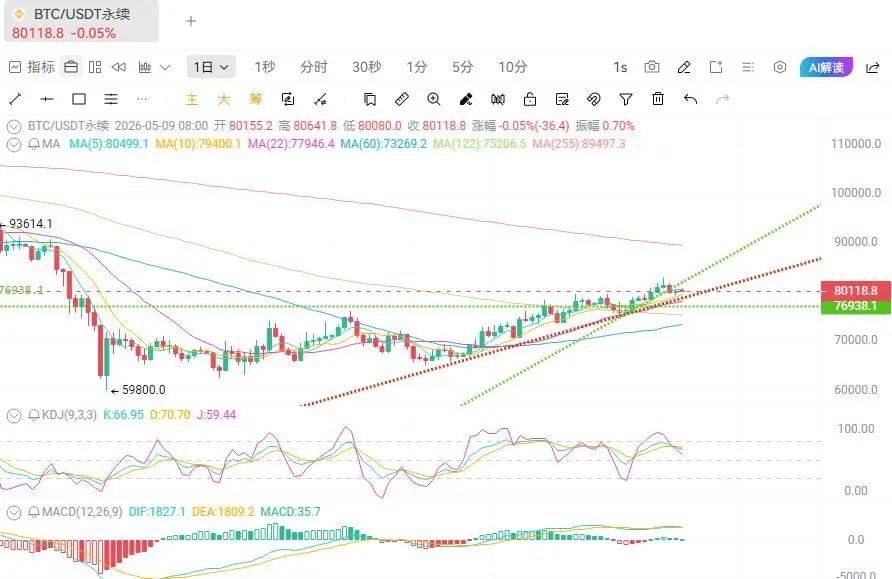Open the list lines menu icon

[x=748, y=67]
